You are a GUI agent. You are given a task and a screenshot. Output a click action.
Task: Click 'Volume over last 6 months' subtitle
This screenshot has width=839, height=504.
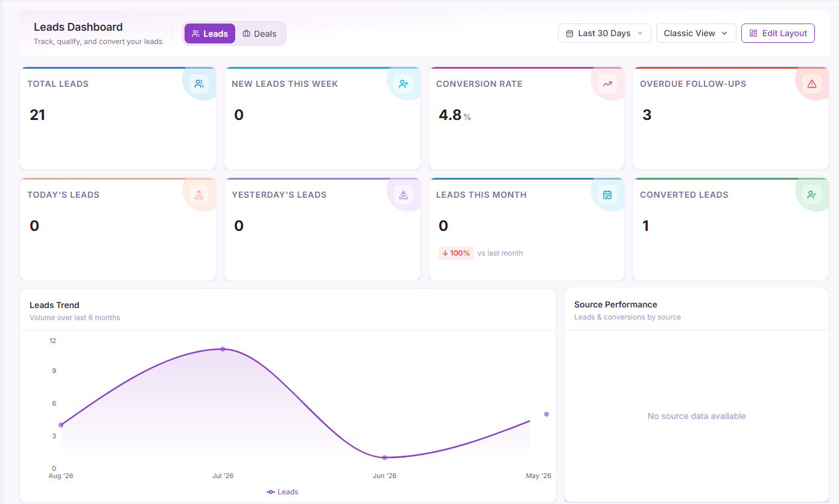pos(75,318)
